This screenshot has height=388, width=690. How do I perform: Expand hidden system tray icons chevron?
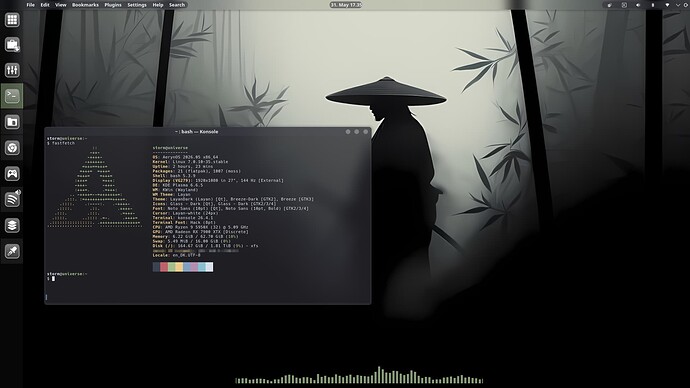click(678, 5)
